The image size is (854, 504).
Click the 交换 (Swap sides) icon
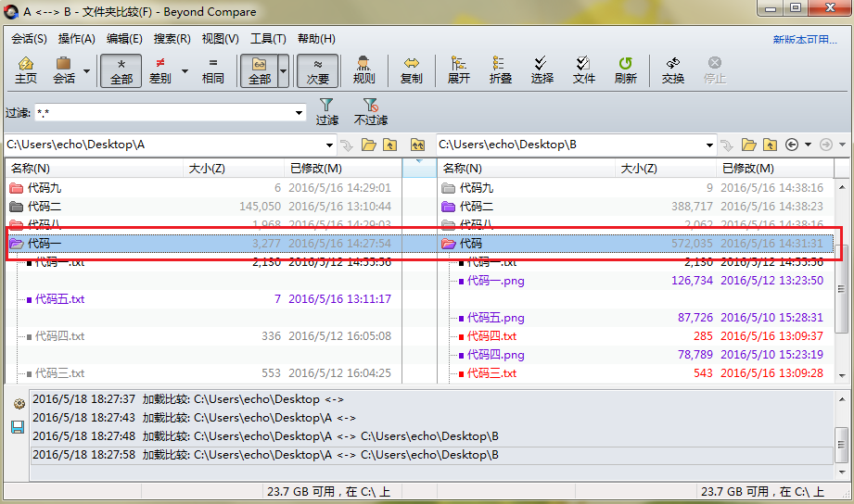[x=673, y=70]
